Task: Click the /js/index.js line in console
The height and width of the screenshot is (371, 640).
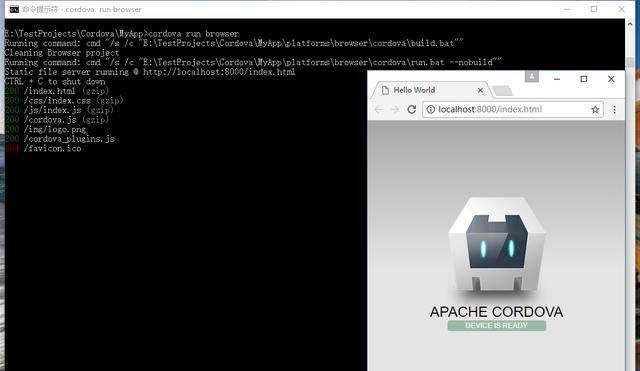Action: [69, 110]
